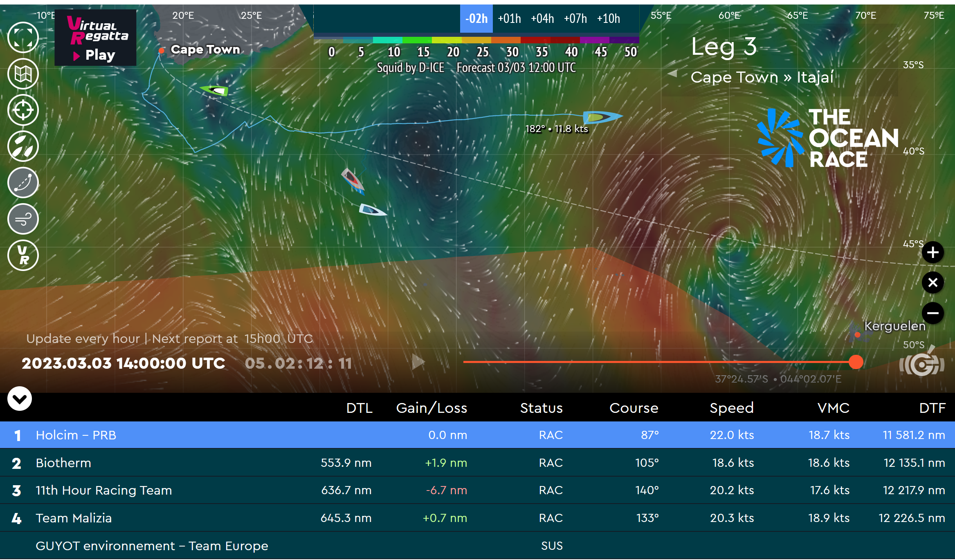Viewport: 955px width, 560px height.
Task: Open Virtual Regatta Play button
Action: coord(95,38)
